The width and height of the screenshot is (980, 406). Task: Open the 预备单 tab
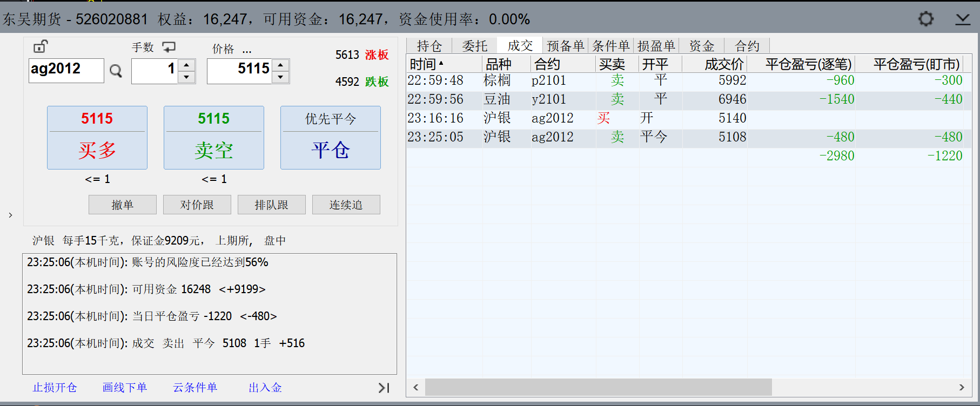coord(566,46)
